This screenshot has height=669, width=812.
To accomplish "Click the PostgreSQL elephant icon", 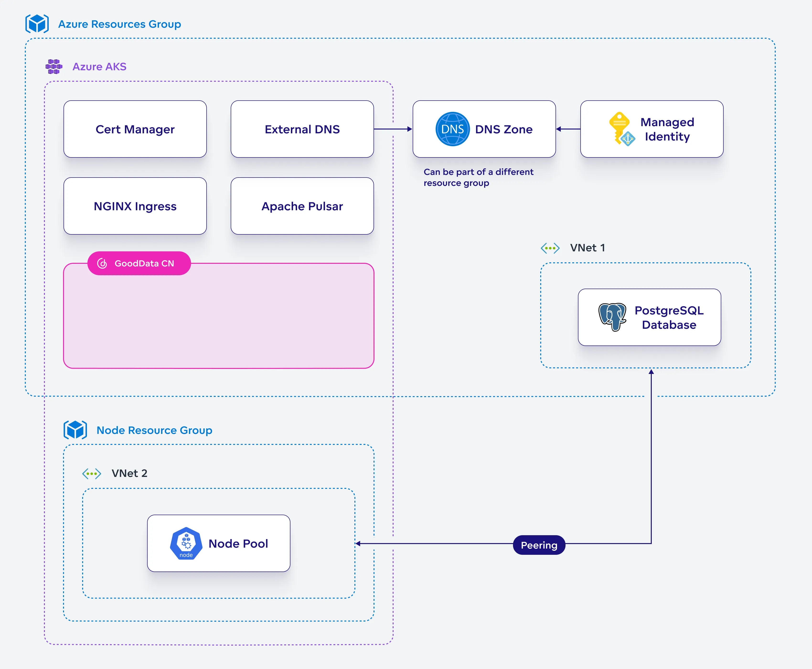I will [612, 317].
